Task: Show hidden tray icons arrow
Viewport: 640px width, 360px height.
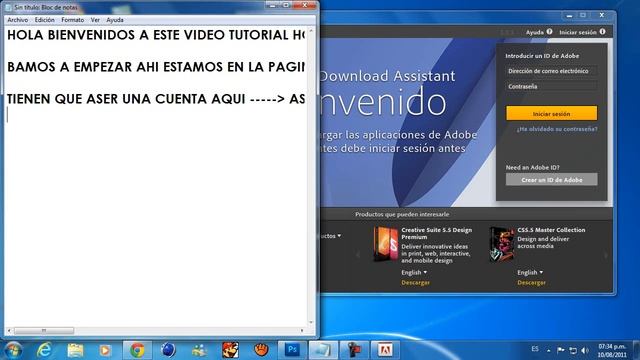Action: tap(549, 350)
